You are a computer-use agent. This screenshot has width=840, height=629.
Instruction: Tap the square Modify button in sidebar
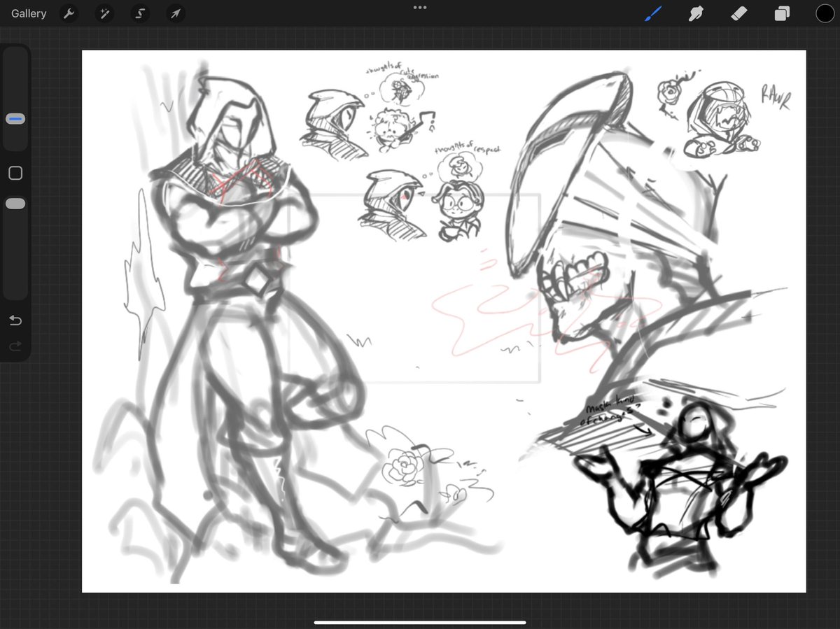tap(15, 174)
